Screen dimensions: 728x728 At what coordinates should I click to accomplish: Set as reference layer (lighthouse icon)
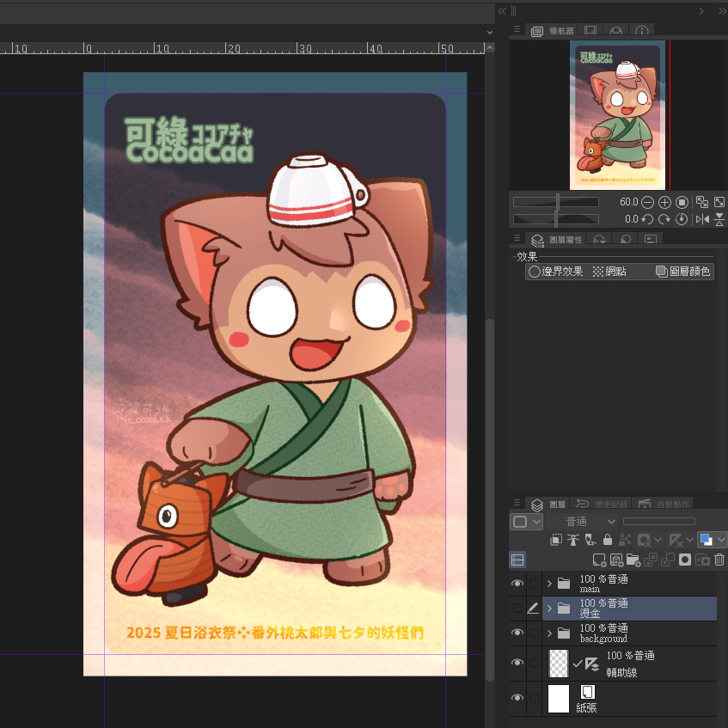(573, 540)
